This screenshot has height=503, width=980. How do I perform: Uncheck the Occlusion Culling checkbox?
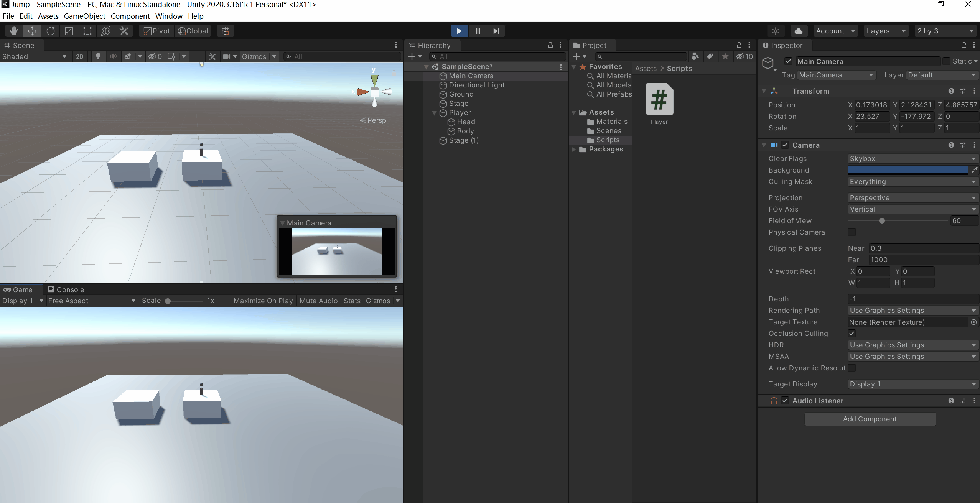852,334
